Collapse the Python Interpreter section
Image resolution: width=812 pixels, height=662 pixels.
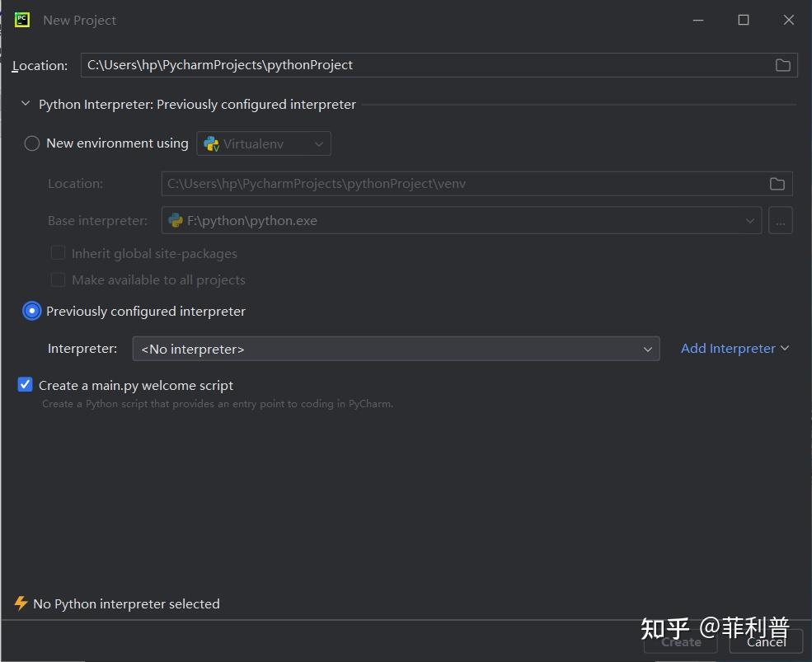(x=25, y=104)
